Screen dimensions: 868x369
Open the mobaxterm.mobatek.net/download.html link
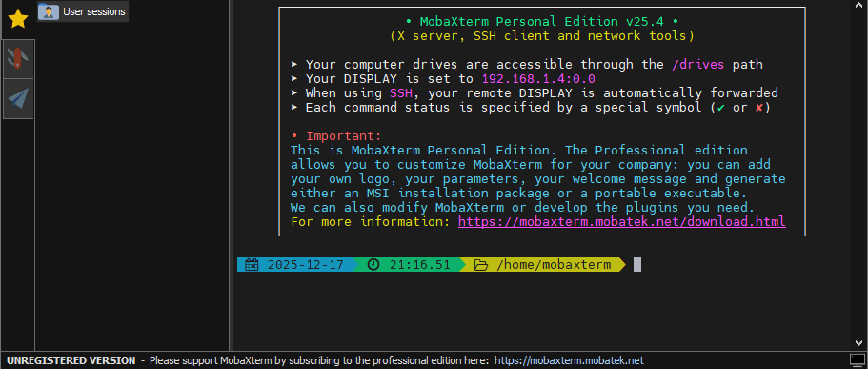621,222
